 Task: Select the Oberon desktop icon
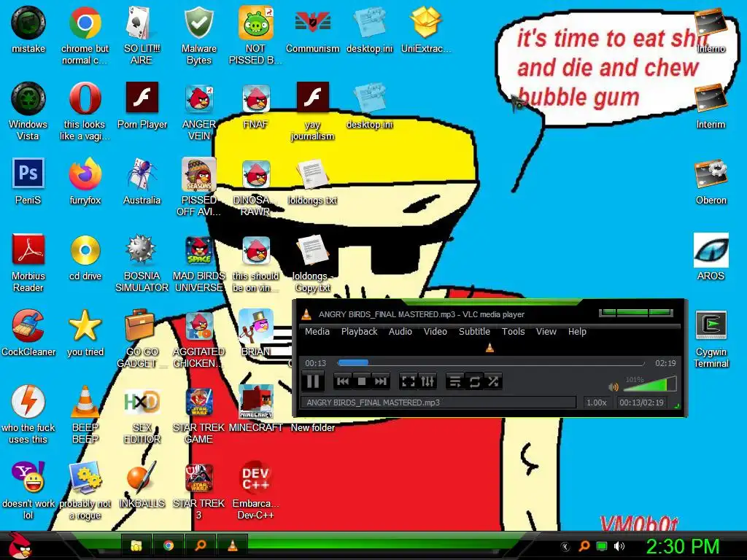pyautogui.click(x=711, y=182)
